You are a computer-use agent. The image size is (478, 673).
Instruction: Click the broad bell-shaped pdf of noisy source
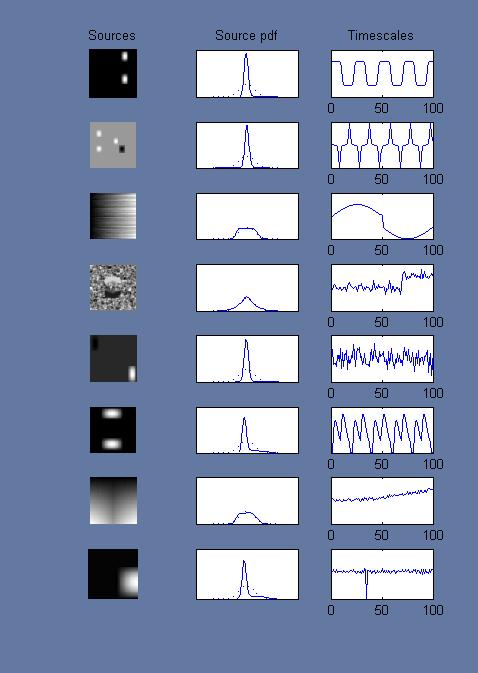click(x=248, y=288)
